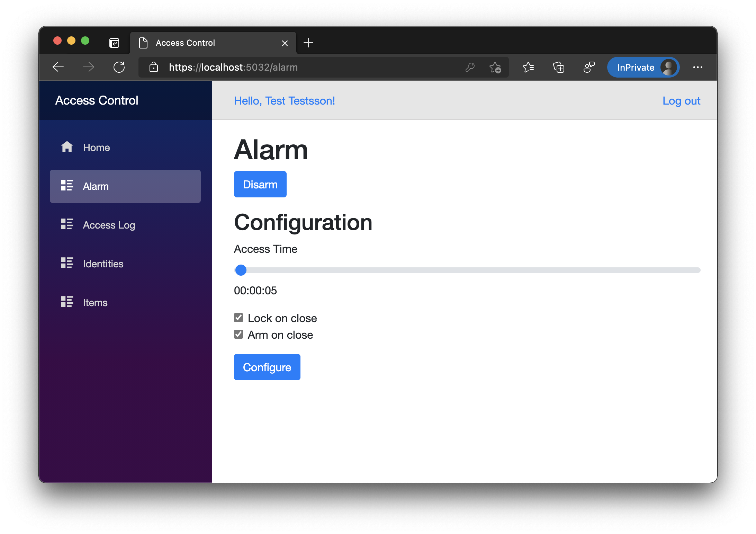Reload the page with refresh icon
The width and height of the screenshot is (756, 534).
click(x=119, y=67)
